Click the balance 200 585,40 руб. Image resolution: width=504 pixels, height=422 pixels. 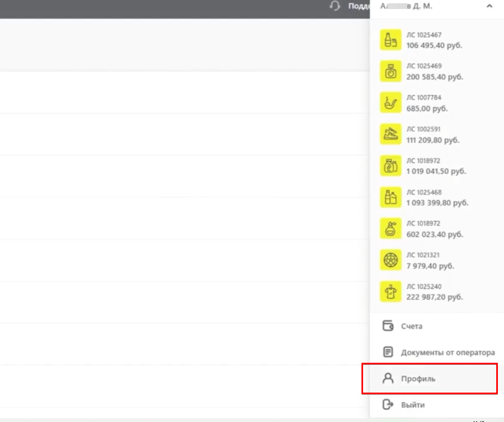coord(435,77)
